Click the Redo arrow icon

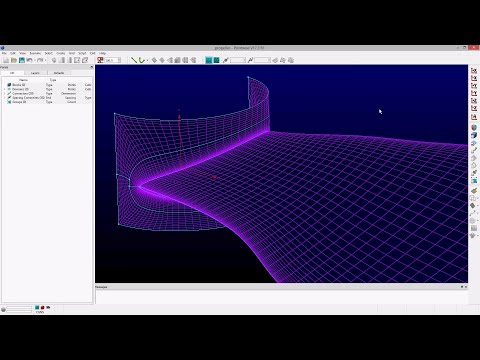(40, 60)
